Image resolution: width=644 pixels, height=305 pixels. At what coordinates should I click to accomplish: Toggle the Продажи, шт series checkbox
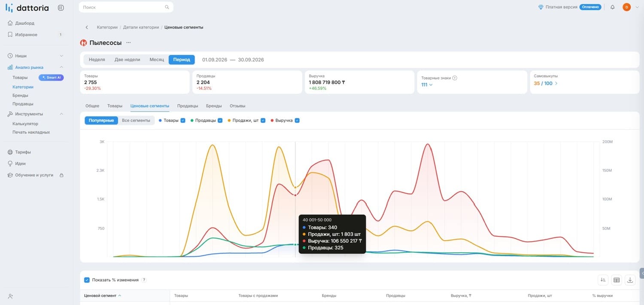tap(263, 121)
